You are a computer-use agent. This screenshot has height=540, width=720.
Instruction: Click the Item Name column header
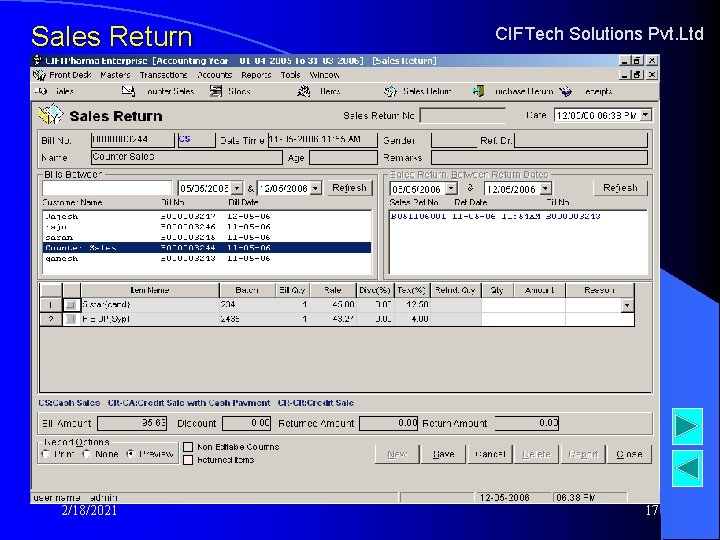point(150,290)
